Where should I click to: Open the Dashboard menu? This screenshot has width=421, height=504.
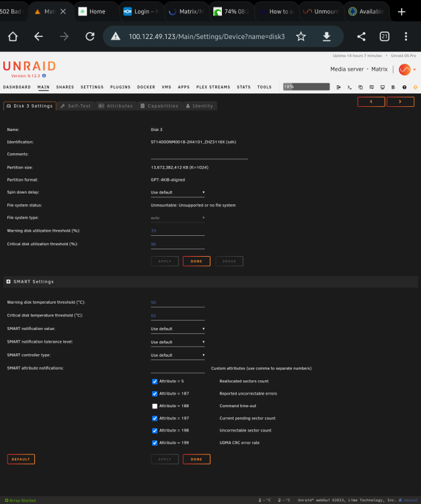(17, 87)
